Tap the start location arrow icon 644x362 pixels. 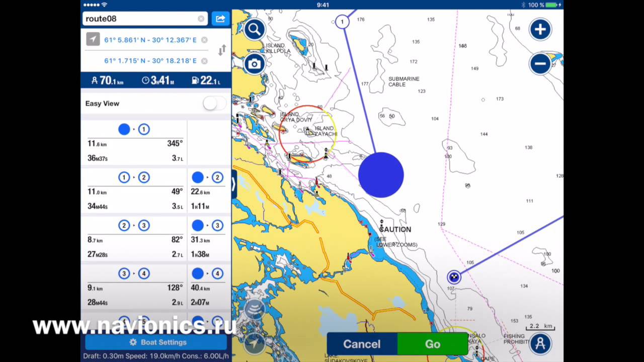click(93, 39)
